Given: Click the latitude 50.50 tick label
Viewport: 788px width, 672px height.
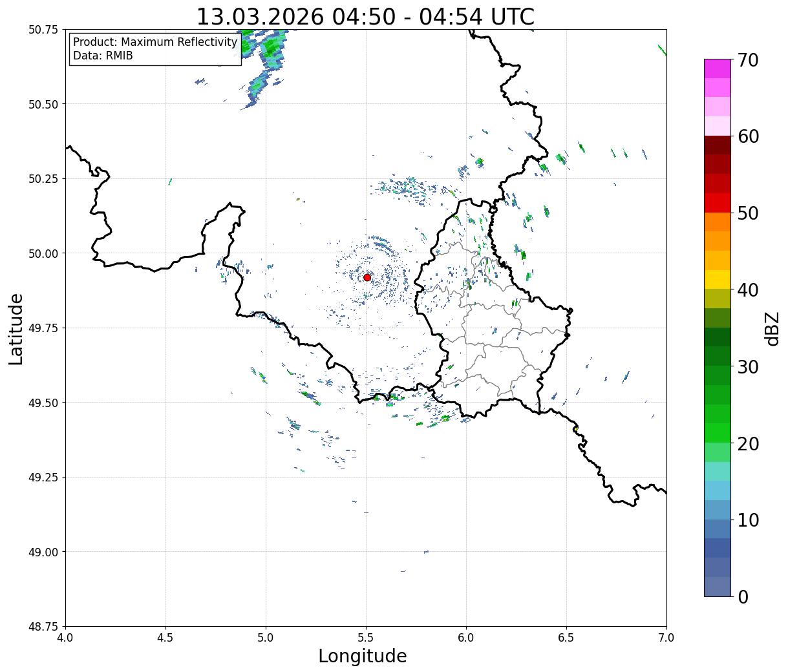Looking at the screenshot, I should coord(44,104).
